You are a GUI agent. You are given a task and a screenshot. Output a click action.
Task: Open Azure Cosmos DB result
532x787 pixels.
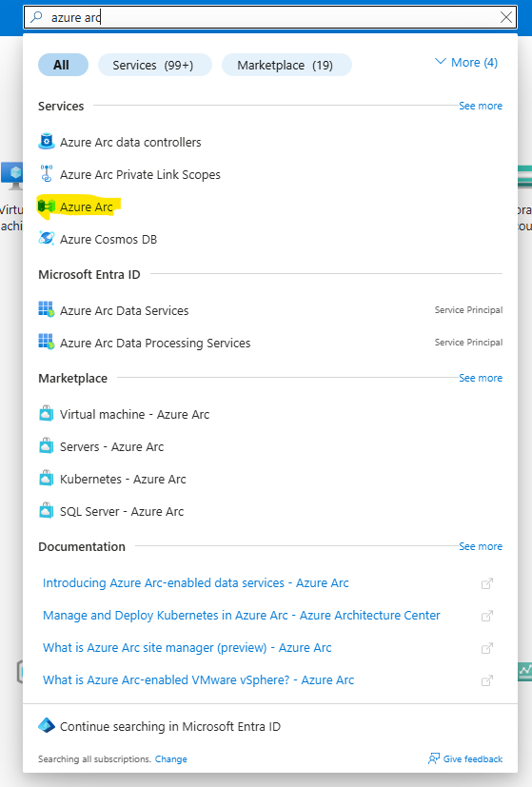tap(108, 240)
